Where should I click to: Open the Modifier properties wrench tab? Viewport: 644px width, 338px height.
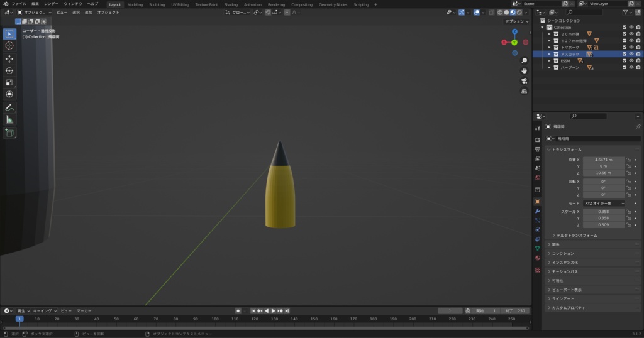(x=538, y=211)
